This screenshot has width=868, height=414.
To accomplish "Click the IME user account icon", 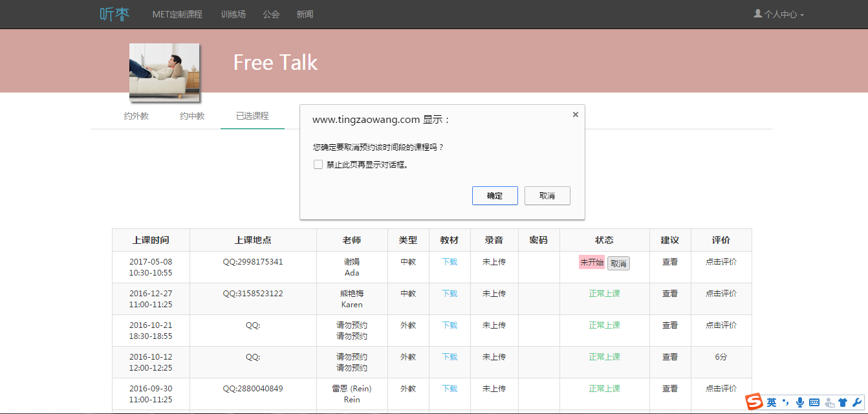I will point(829,402).
